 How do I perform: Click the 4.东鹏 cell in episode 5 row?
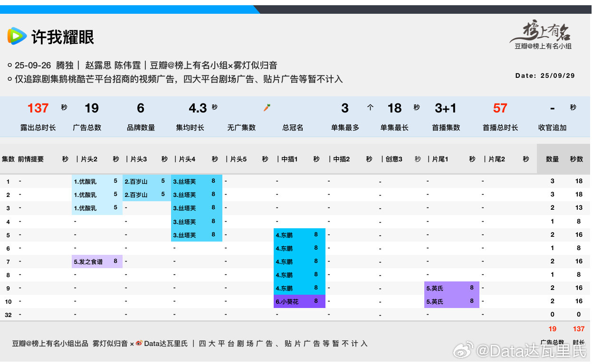299,235
